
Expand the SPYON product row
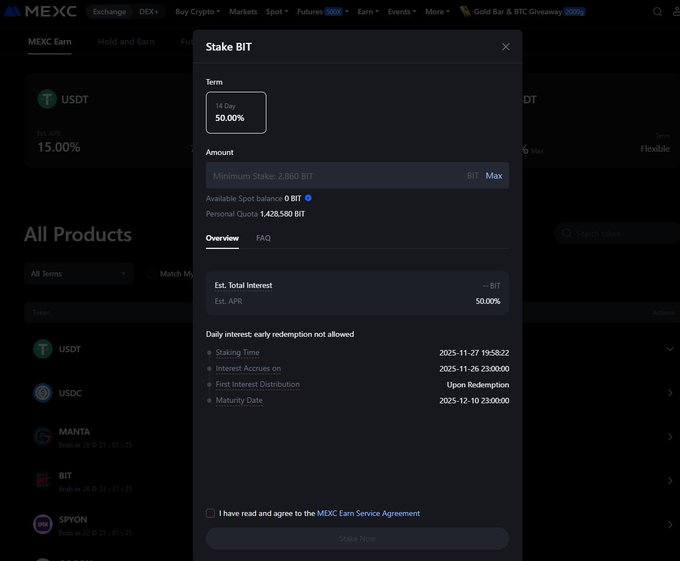coord(670,524)
